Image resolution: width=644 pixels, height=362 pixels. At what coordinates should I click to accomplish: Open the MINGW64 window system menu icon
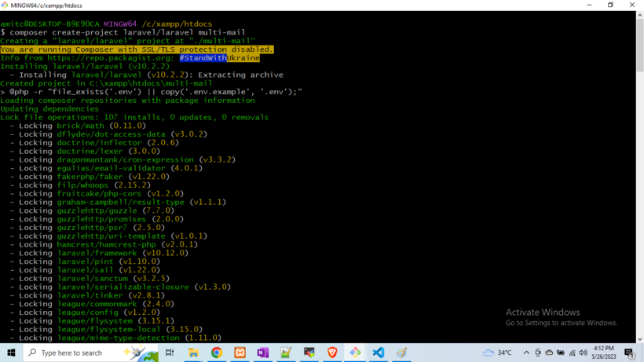(5, 5)
